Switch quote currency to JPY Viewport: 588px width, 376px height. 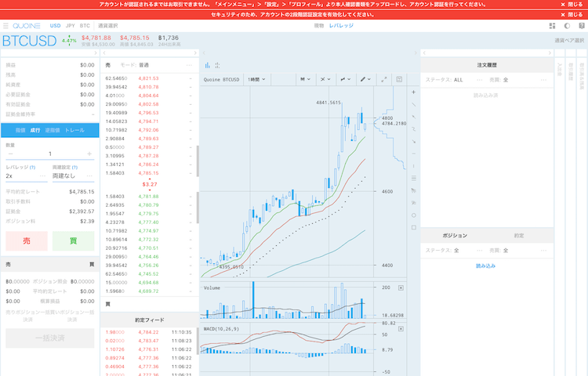pyautogui.click(x=70, y=26)
